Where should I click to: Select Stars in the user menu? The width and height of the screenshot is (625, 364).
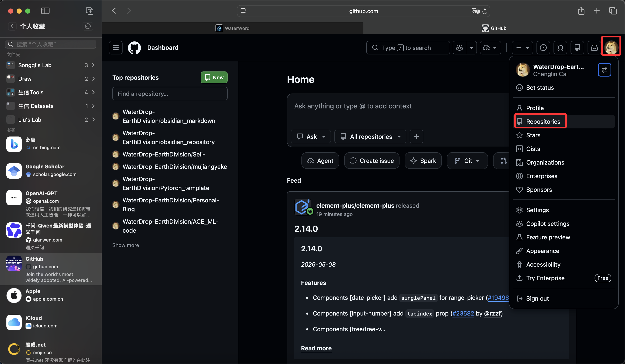click(x=564, y=135)
